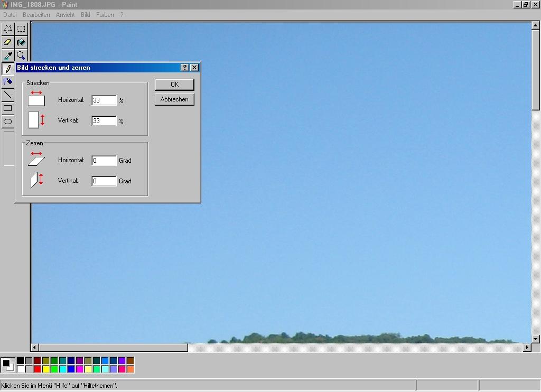Image resolution: width=541 pixels, height=392 pixels.
Task: Open the Farben menu
Action: 105,15
